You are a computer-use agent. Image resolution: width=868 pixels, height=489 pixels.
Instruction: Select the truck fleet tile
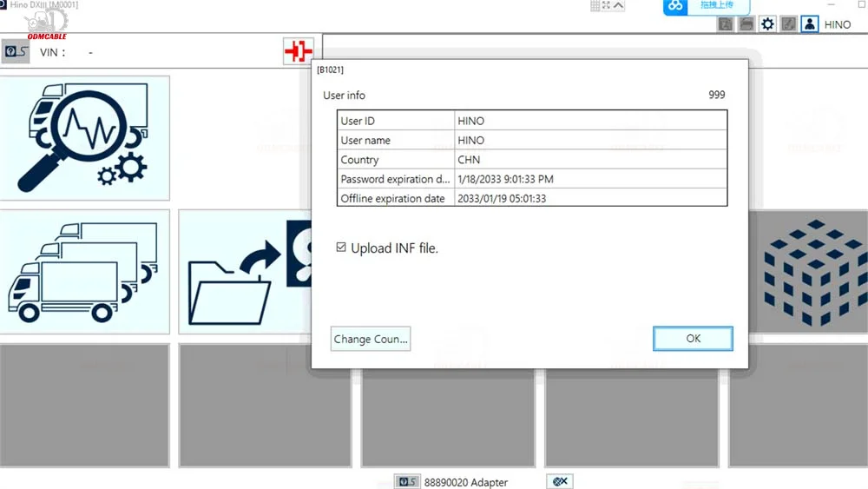(85, 272)
